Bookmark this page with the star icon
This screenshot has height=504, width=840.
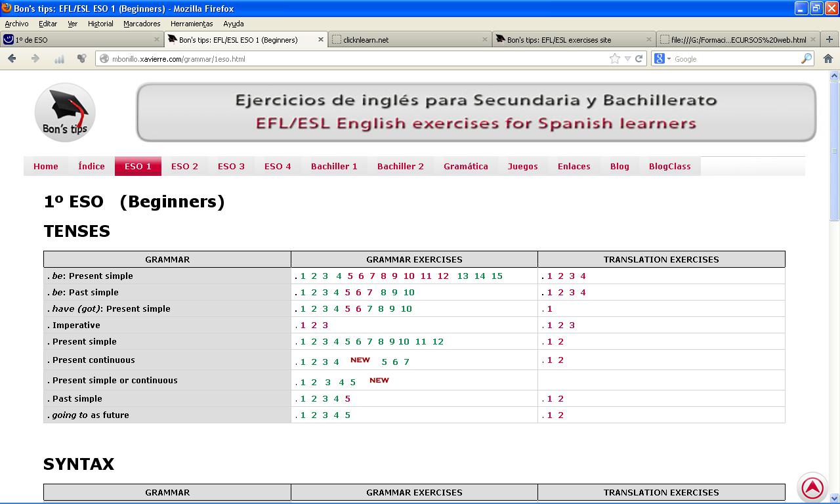tap(615, 58)
